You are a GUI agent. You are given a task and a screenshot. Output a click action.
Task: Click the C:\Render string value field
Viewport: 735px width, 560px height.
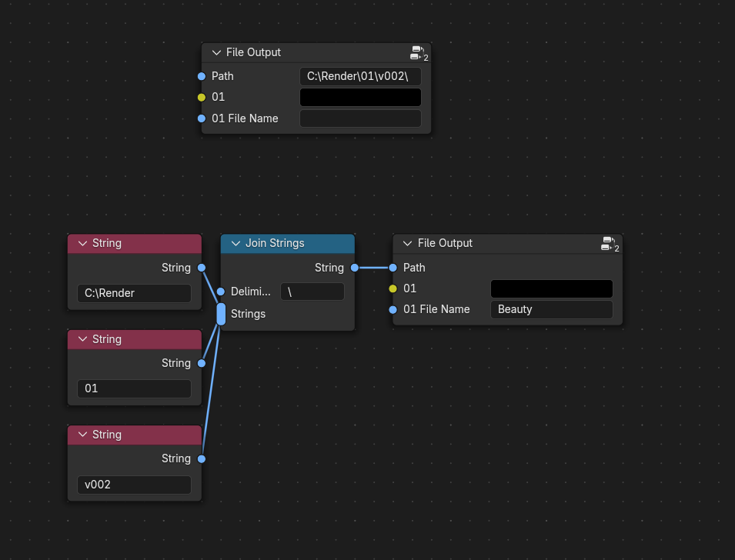pyautogui.click(x=134, y=293)
